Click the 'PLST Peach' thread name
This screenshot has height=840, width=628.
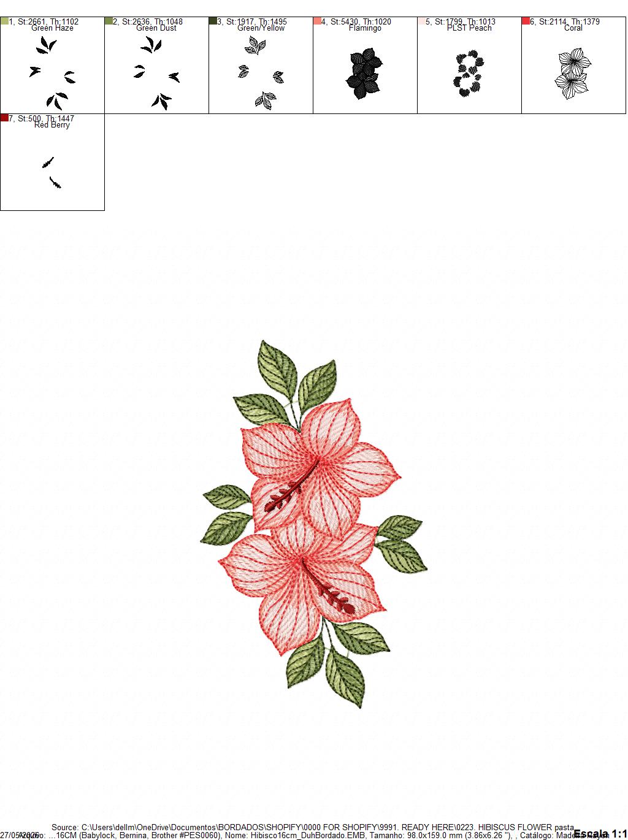click(x=469, y=28)
